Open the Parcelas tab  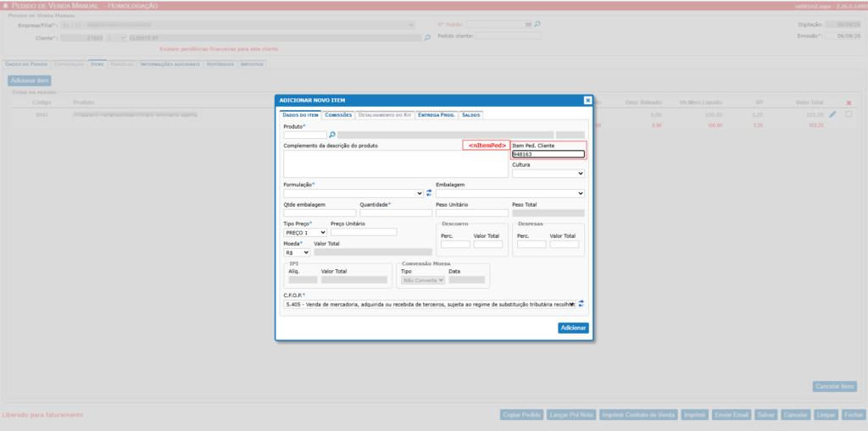(122, 64)
